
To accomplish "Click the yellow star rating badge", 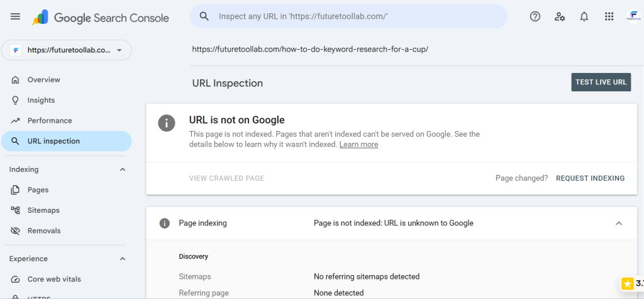I will (x=627, y=283).
